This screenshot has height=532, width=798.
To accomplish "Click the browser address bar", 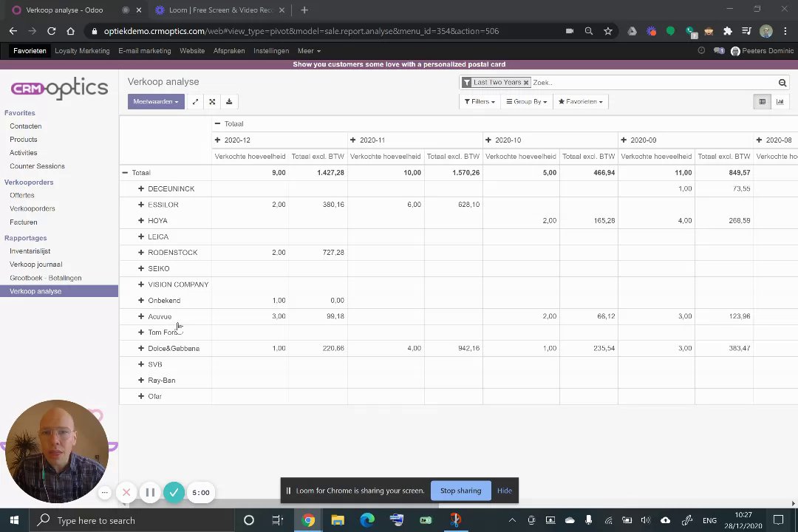I will click(326, 31).
